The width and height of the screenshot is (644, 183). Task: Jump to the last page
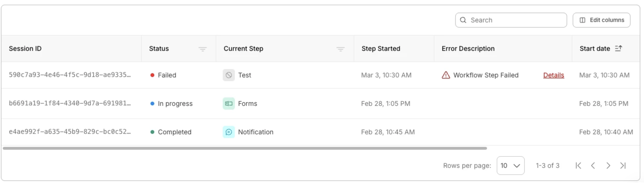[623, 165]
